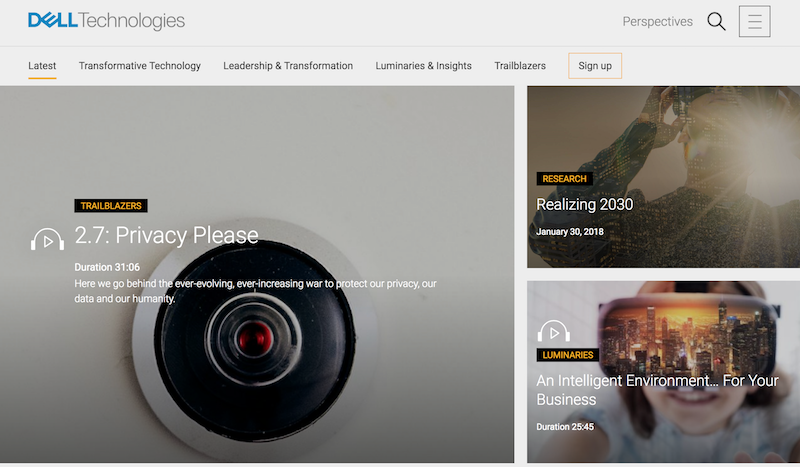Image resolution: width=800 pixels, height=467 pixels.
Task: Click the TRAILBLAZERS category tag
Action: pyautogui.click(x=111, y=206)
